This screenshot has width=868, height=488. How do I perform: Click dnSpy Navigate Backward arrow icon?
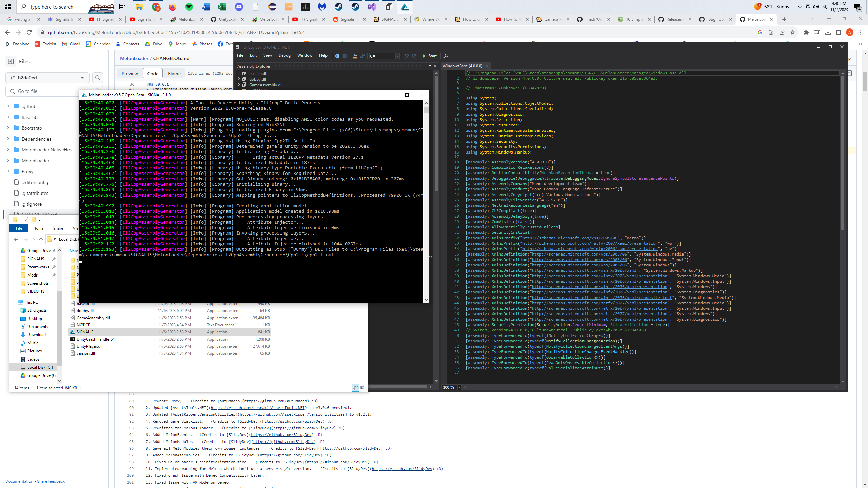337,56
